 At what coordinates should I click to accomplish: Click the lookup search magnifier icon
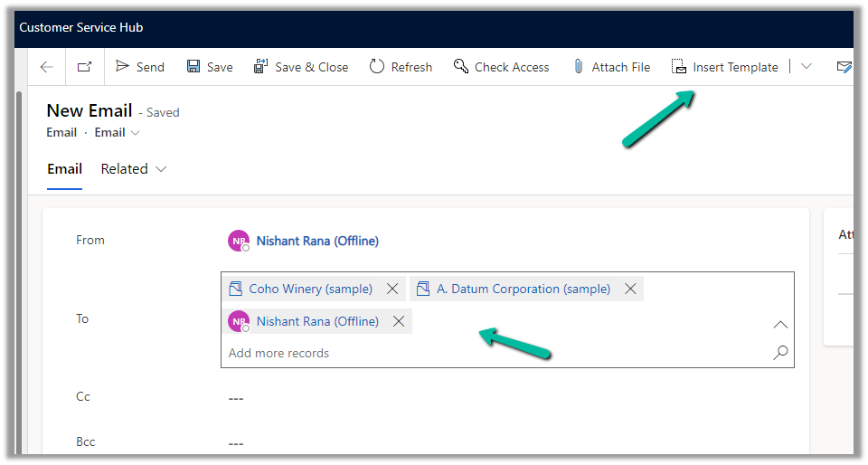coord(780,353)
